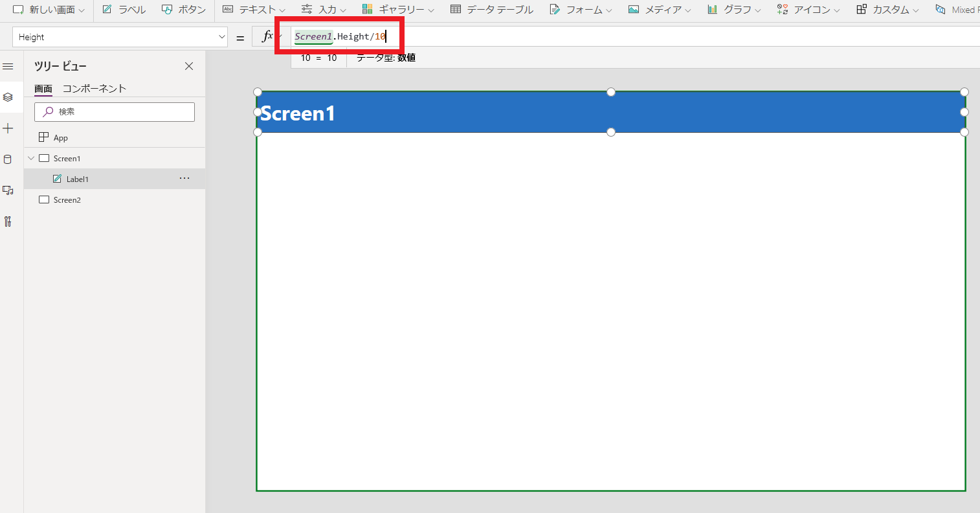The height and width of the screenshot is (513, 980).
Task: Insert a データ テーブル (Data table)
Action: [492, 10]
